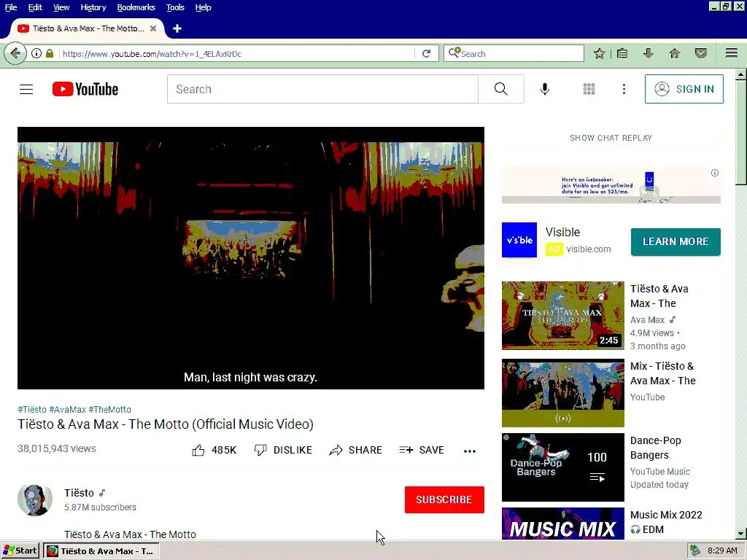Screen dimensions: 747x560
Task: Open the Help menu
Action: point(203,7)
